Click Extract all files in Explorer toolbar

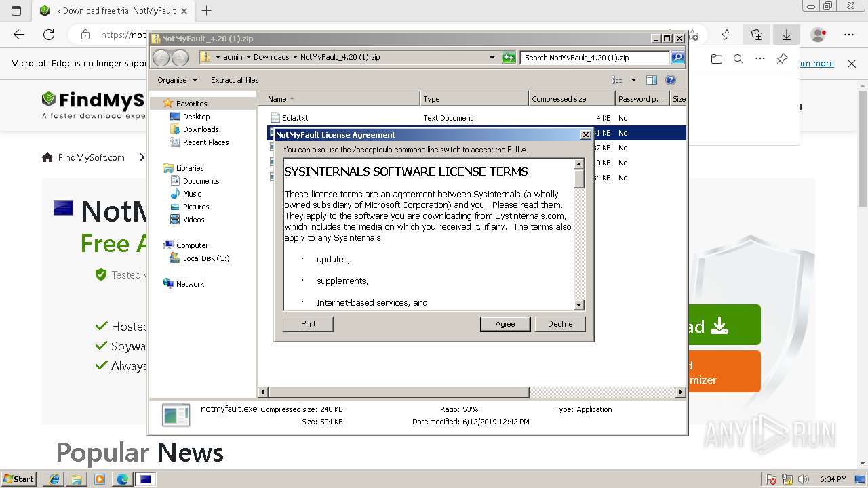235,80
